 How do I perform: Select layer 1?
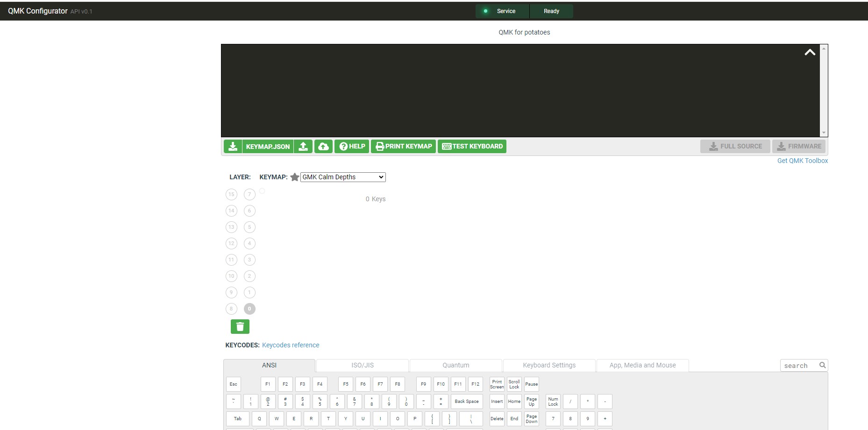pos(249,292)
